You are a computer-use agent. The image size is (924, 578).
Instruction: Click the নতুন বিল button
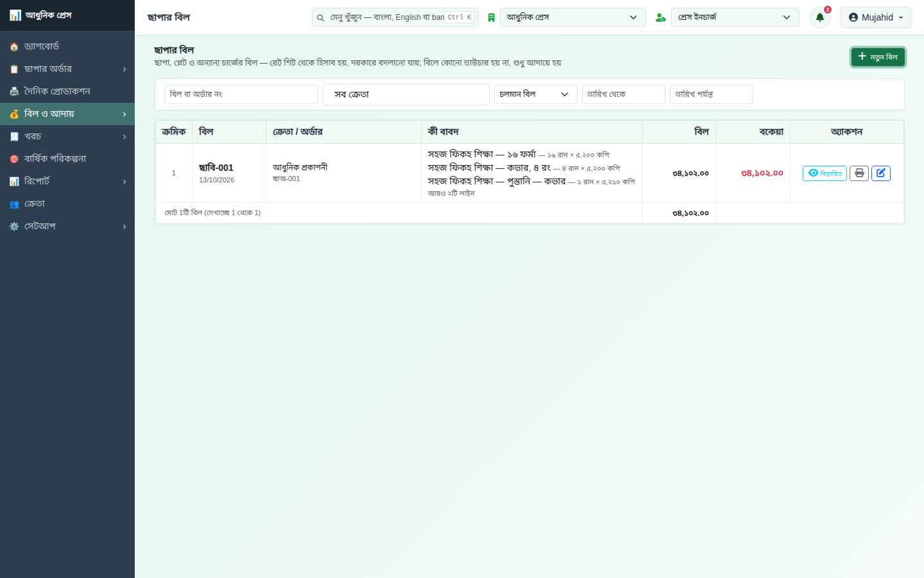coord(878,57)
